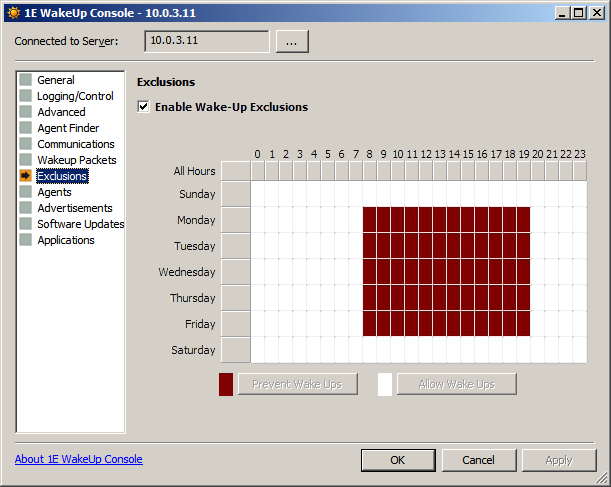611x487 pixels.
Task: Click the Agent Finder page icon
Action: pos(25,128)
